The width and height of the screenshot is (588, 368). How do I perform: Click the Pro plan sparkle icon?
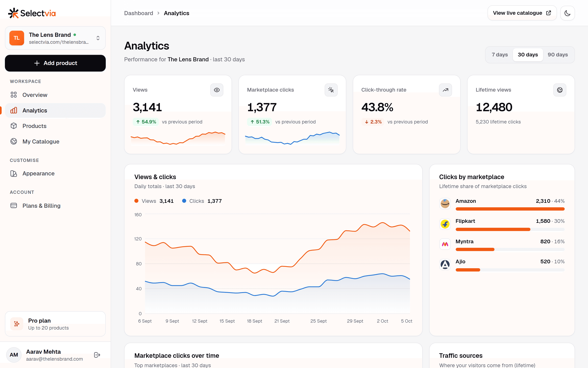coord(17,324)
